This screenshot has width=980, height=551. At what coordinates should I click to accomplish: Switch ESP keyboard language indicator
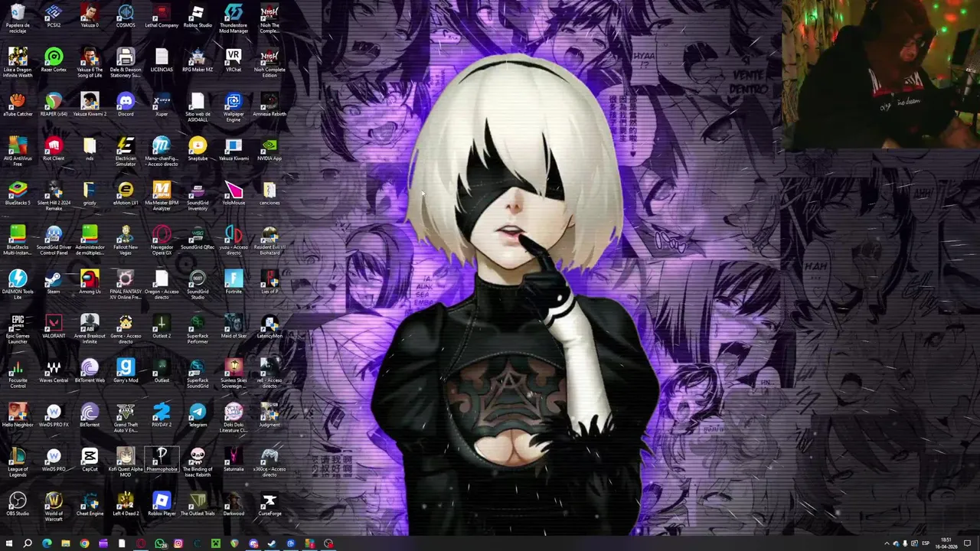pos(926,543)
